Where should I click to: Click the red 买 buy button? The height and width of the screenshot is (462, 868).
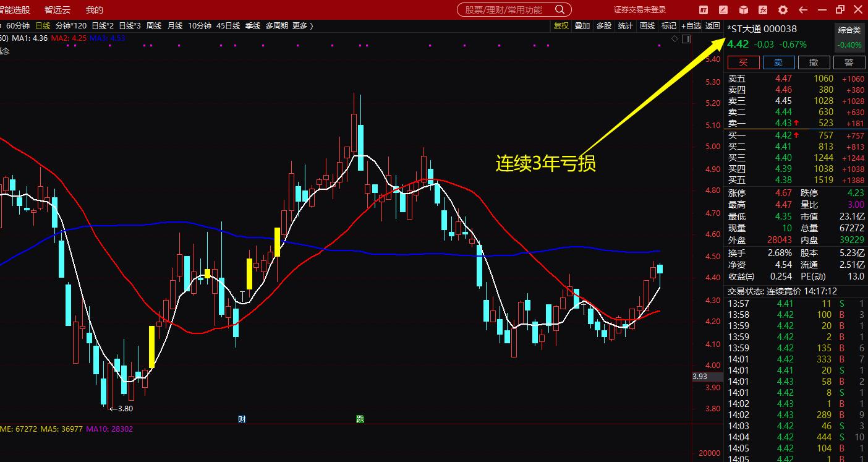pos(743,62)
